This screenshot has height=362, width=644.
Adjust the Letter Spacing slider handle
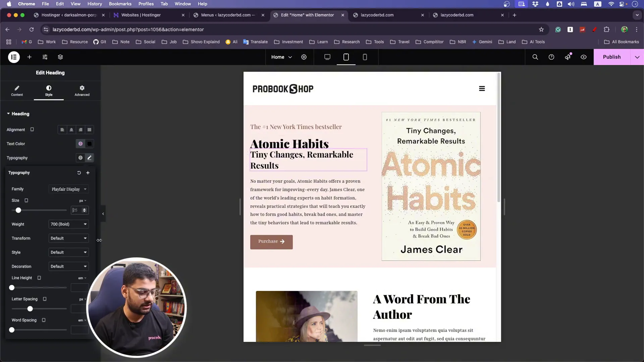pyautogui.click(x=30, y=309)
